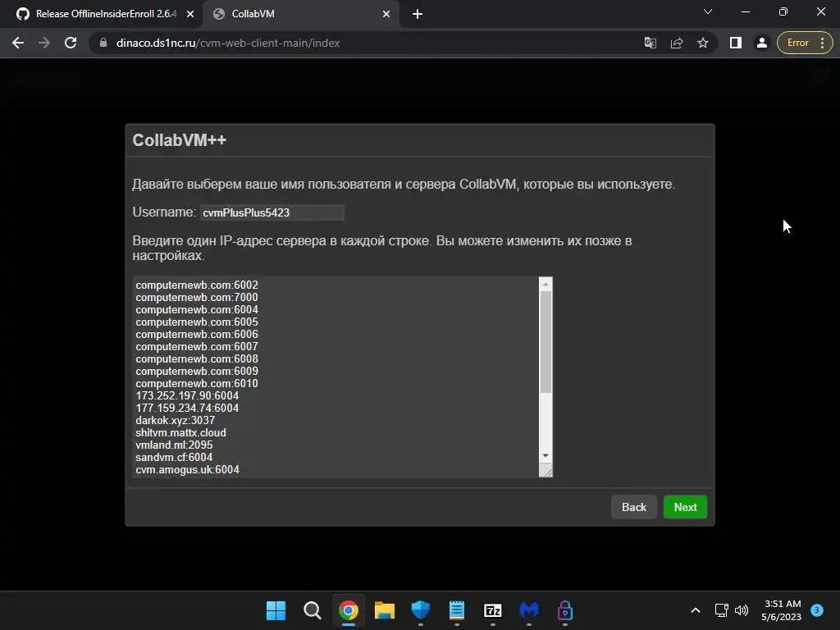
Task: Open File Explorer from the taskbar
Action: point(384,610)
